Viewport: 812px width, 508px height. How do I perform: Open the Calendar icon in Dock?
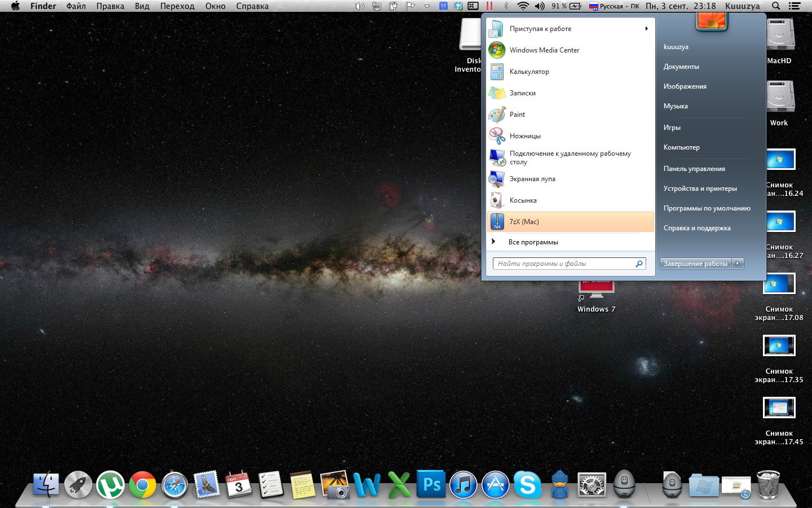pos(239,485)
